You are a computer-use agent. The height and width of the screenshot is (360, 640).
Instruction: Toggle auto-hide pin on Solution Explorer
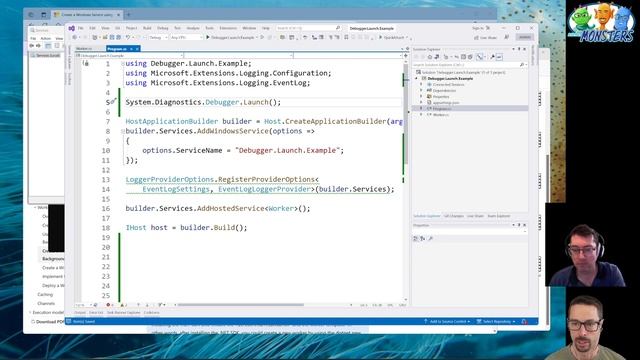click(x=519, y=49)
